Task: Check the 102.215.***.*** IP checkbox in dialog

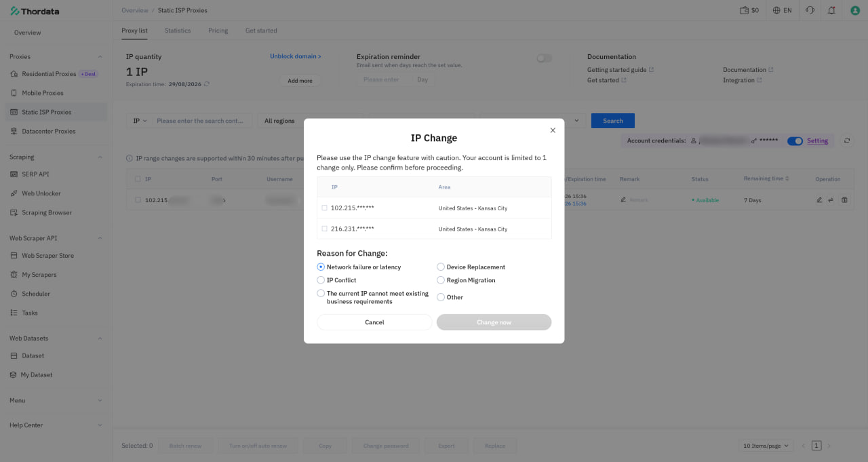Action: point(325,208)
